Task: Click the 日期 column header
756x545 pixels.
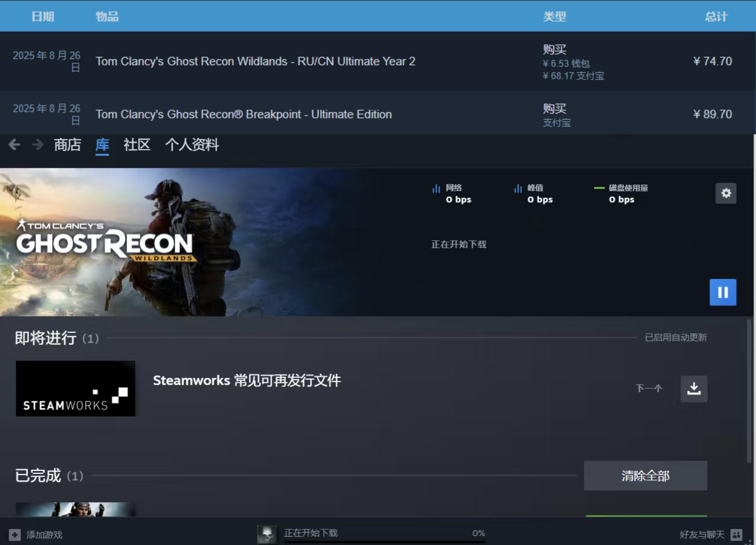Action: coord(43,16)
